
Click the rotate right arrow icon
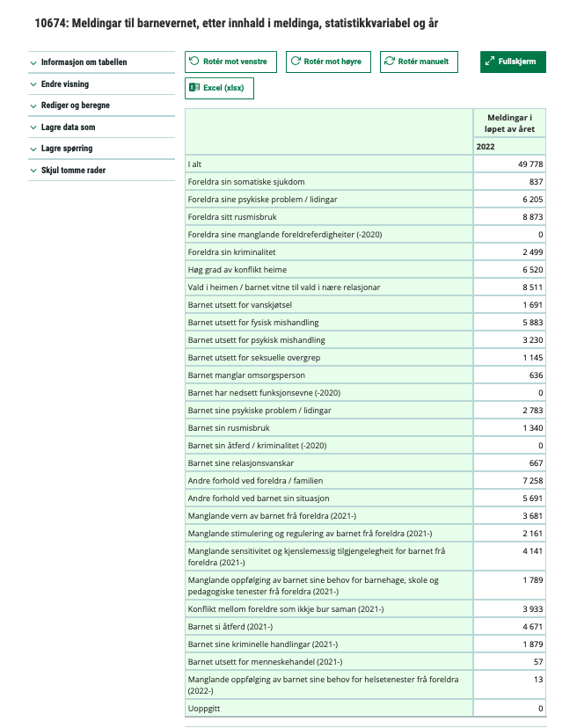click(295, 62)
